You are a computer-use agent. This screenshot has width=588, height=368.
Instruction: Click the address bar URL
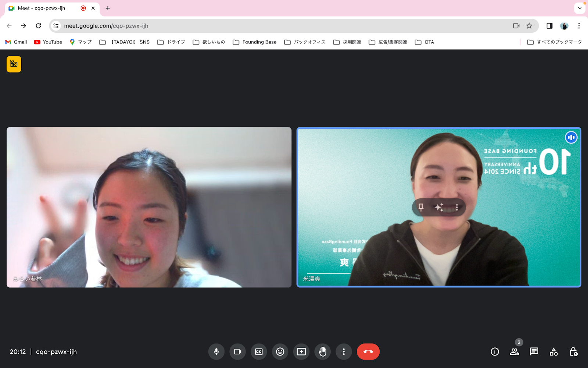pos(106,26)
